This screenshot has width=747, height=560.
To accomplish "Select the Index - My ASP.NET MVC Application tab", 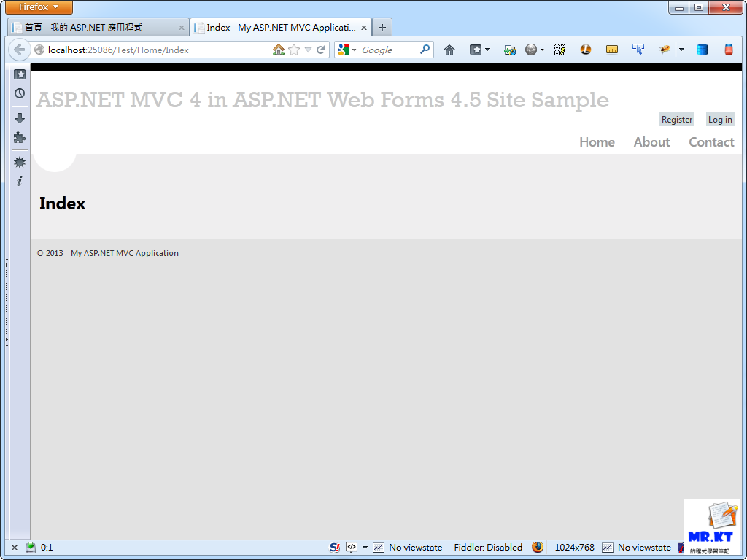I will (x=281, y=28).
